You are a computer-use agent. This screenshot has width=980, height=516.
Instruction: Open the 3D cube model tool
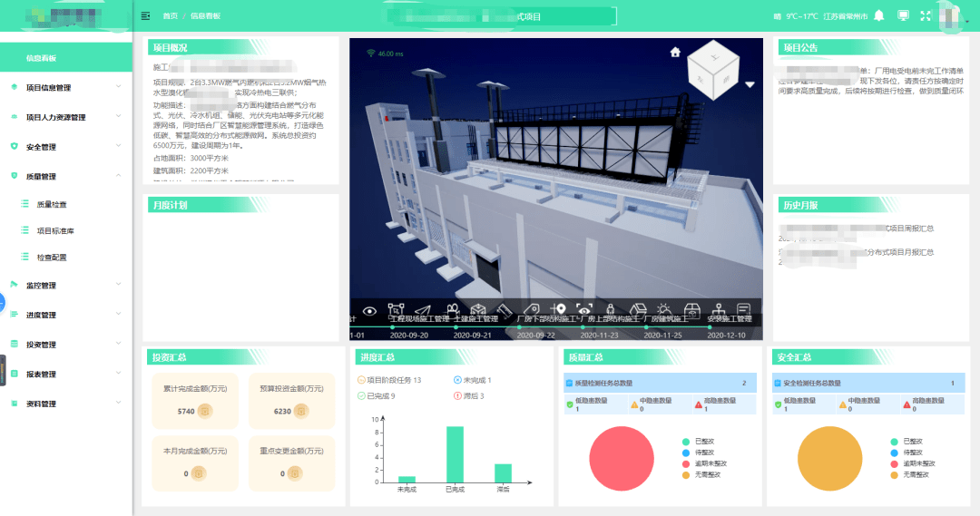(638, 309)
